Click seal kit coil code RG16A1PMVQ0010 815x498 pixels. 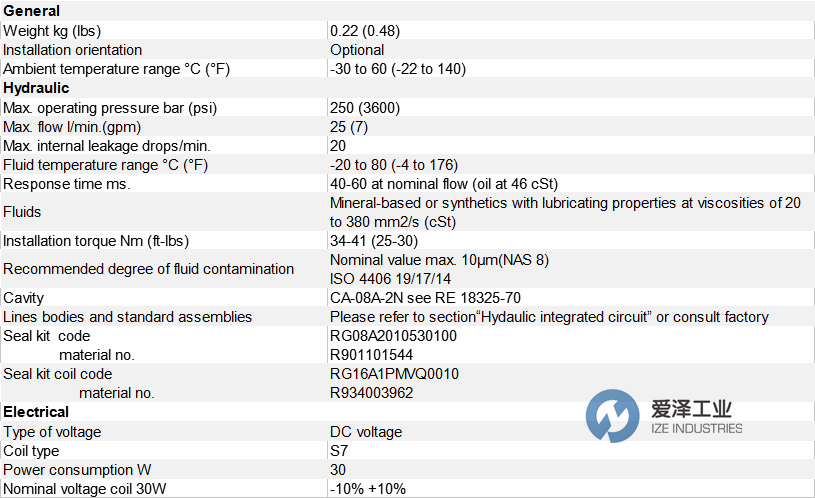click(395, 374)
